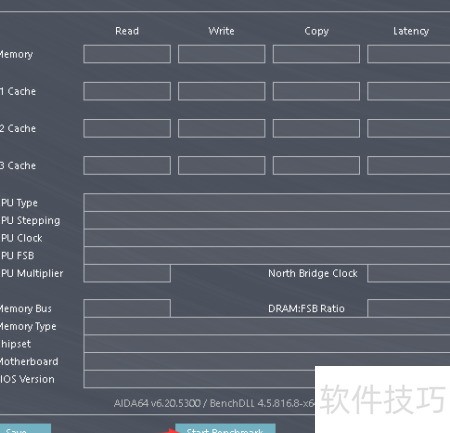Select the Memory Write result field
Image resolution: width=450 pixels, height=433 pixels.
click(x=222, y=54)
